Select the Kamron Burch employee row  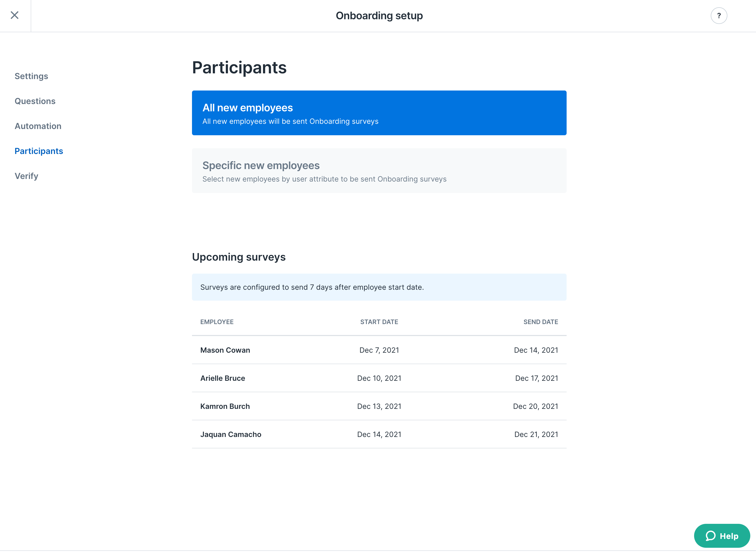point(379,406)
